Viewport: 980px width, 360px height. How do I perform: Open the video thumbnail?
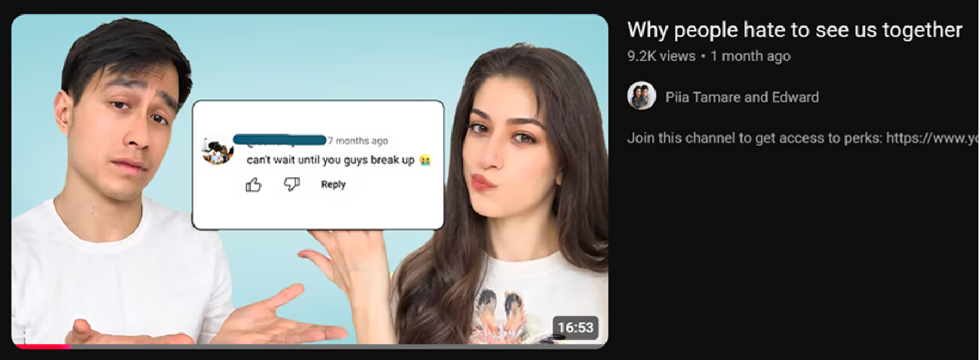pyautogui.click(x=309, y=181)
